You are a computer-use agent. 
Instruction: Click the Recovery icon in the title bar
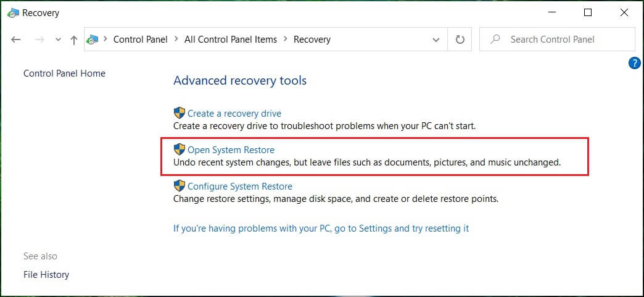pyautogui.click(x=13, y=12)
